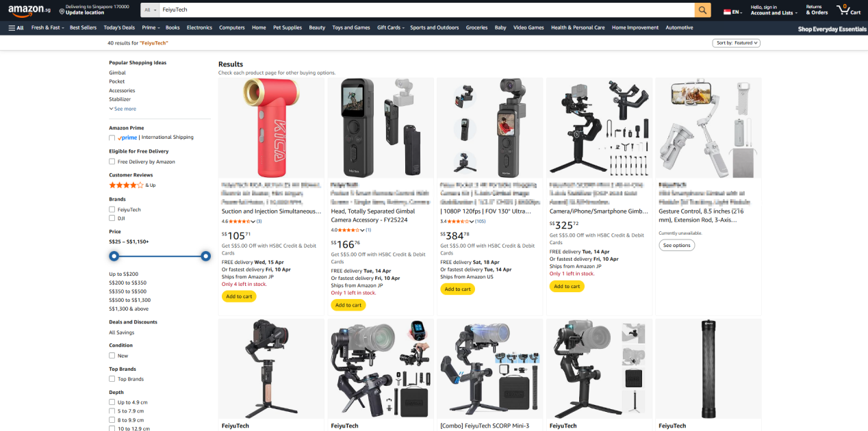Open the search category All dropdown
This screenshot has width=868, height=431.
[x=151, y=10]
